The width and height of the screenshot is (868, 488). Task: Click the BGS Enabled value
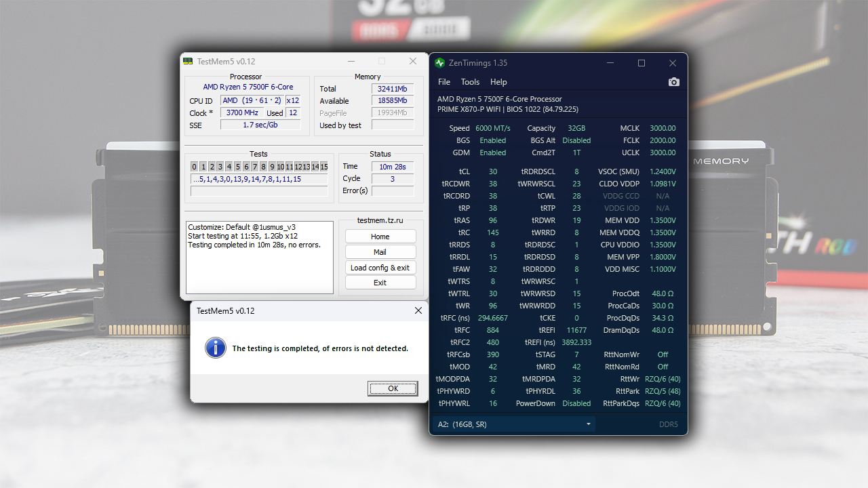(493, 140)
